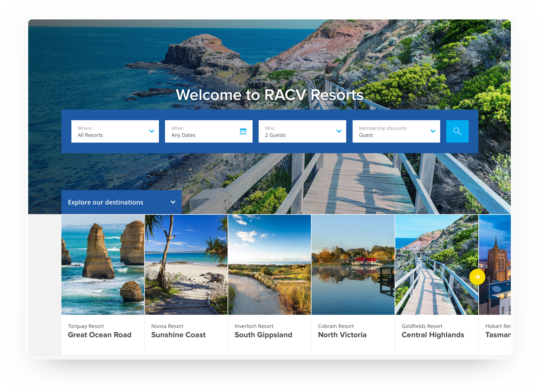This screenshot has width=539, height=392.
Task: Click the Great Ocean Road title
Action: coord(100,335)
